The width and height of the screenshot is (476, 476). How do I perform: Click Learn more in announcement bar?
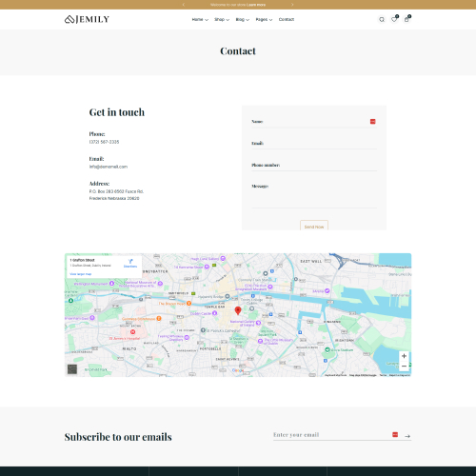[x=256, y=5]
